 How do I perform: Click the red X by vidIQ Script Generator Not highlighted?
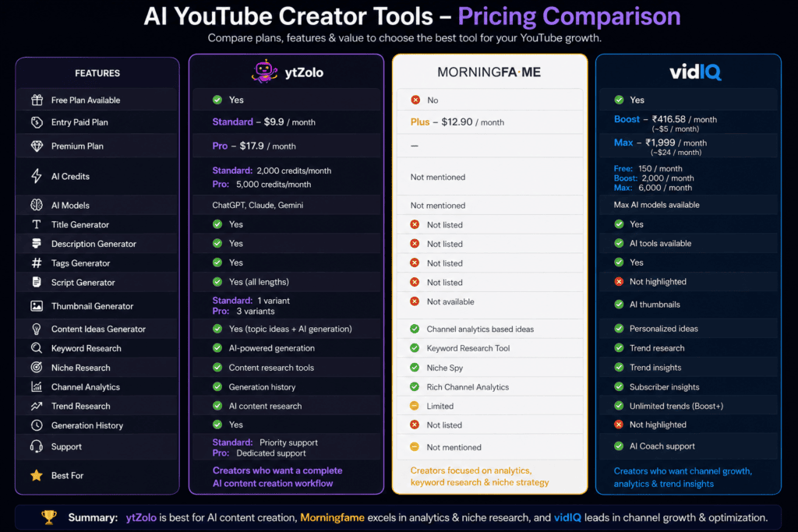619,282
